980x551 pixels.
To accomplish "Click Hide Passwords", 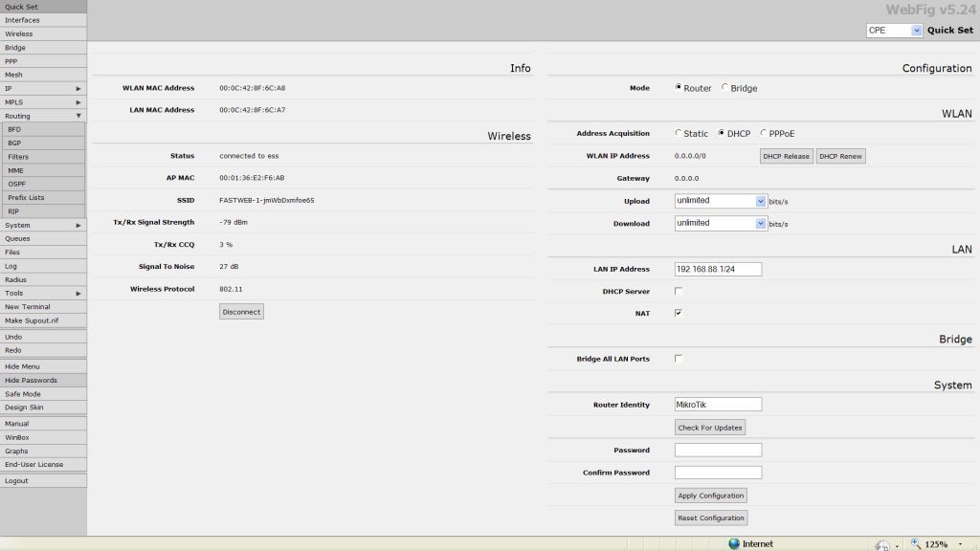I will click(43, 380).
